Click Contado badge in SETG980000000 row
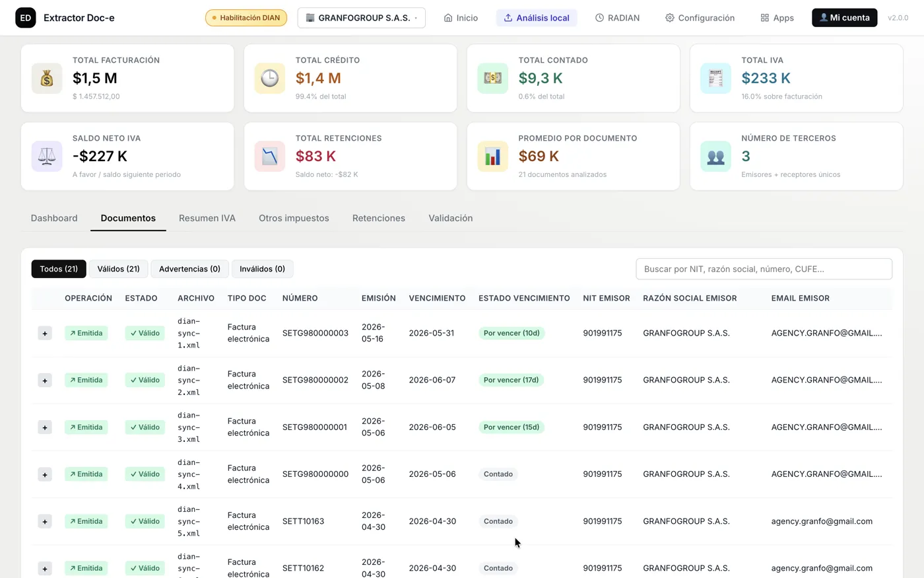 (498, 474)
